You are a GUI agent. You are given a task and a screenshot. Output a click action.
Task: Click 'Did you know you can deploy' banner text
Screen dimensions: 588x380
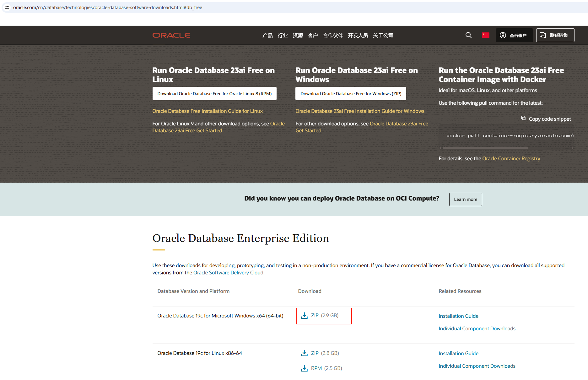coord(342,198)
